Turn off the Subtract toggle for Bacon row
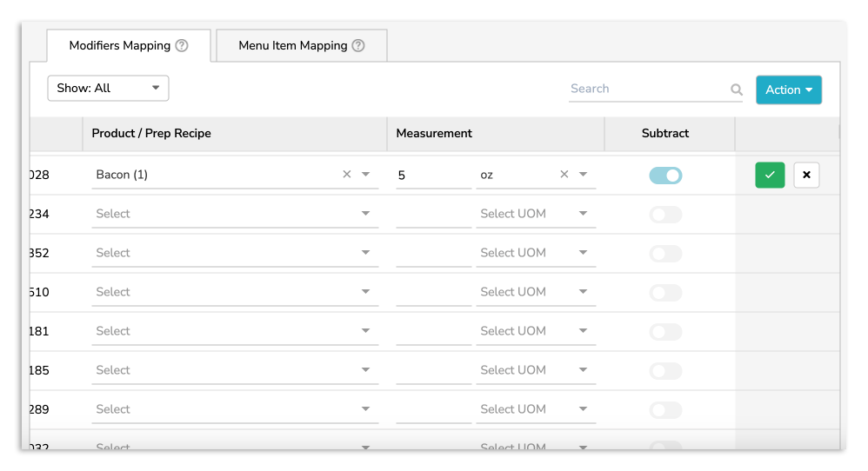868x471 pixels. [665, 176]
